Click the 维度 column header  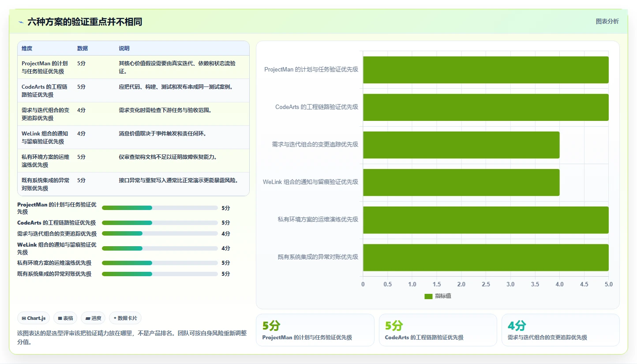pyautogui.click(x=27, y=49)
